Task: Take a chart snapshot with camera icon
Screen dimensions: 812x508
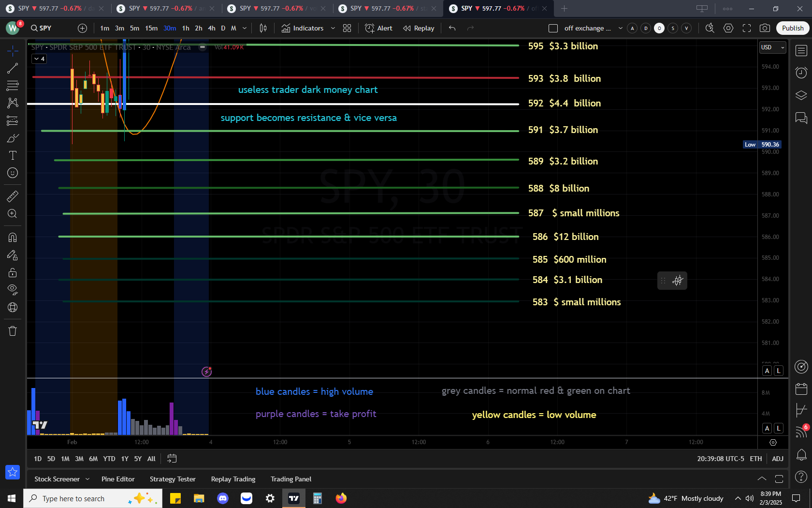Action: pos(765,28)
